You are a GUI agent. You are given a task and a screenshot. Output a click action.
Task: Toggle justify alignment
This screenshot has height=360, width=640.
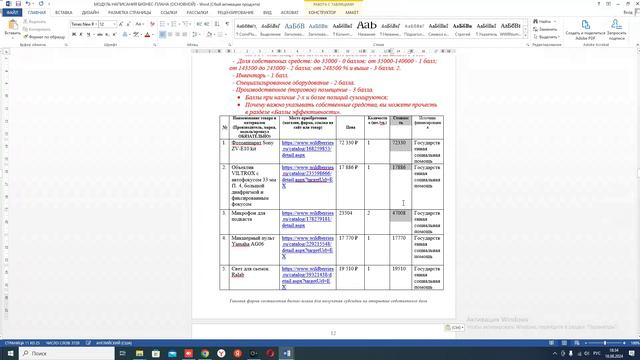click(x=184, y=35)
